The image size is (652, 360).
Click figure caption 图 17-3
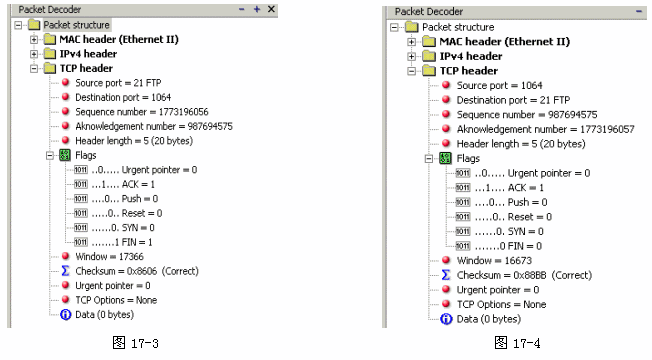[x=136, y=343]
